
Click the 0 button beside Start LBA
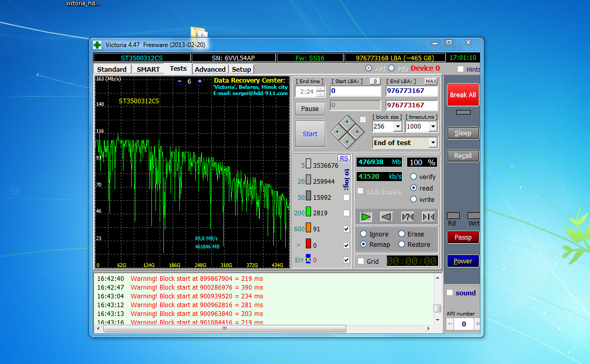point(375,81)
